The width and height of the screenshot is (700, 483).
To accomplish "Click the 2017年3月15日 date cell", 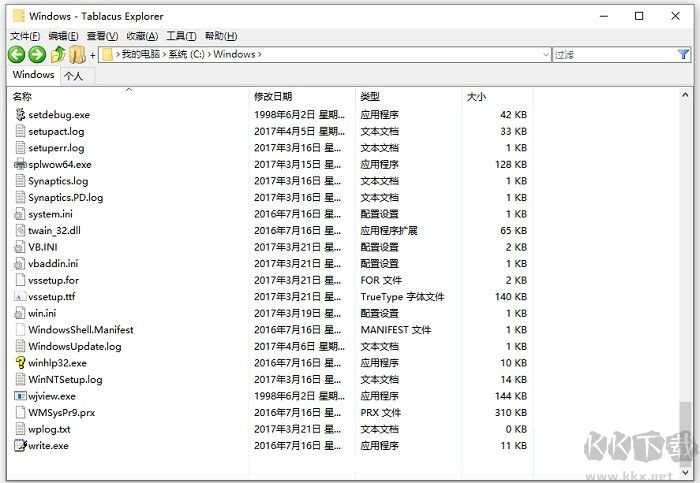I will click(x=297, y=164).
